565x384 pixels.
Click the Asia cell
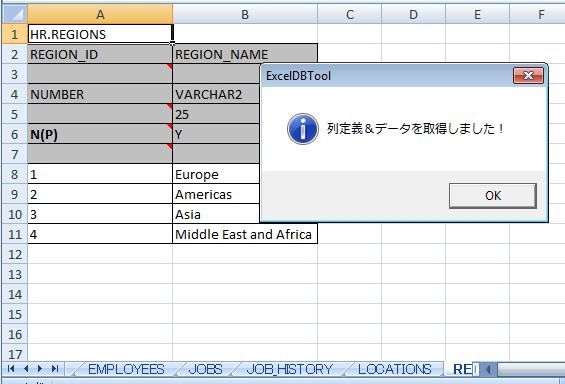click(x=216, y=215)
